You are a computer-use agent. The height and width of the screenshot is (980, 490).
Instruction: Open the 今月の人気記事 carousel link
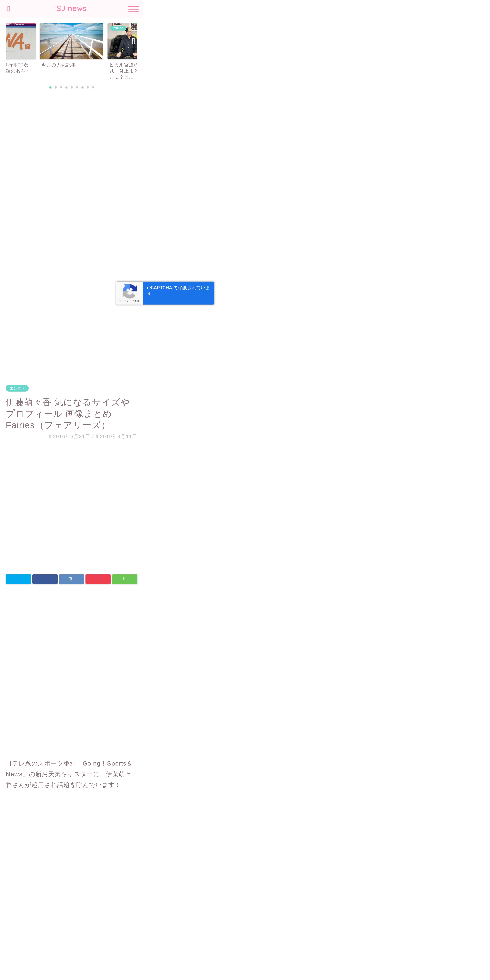(x=59, y=65)
